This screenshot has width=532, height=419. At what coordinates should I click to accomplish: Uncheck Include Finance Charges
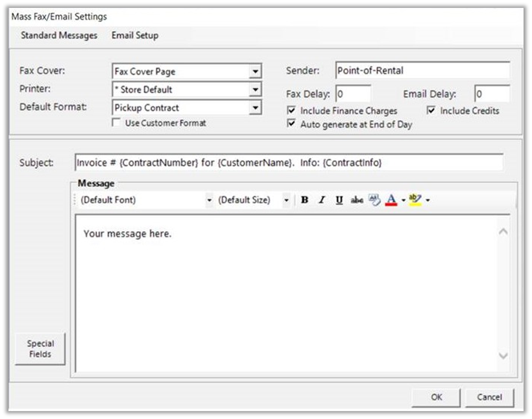(291, 111)
